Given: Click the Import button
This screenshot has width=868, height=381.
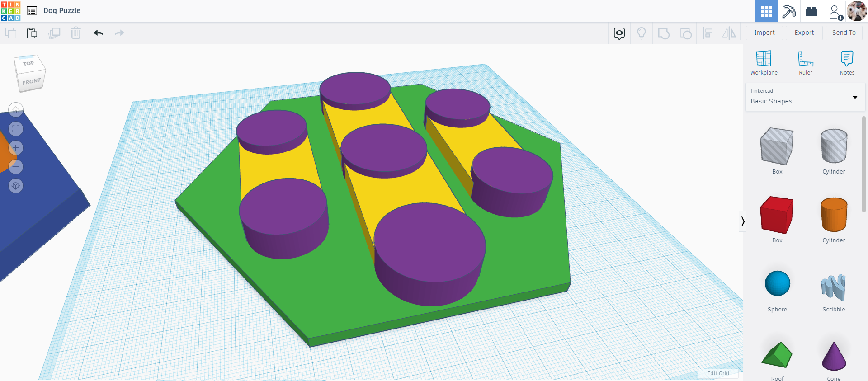Looking at the screenshot, I should pyautogui.click(x=764, y=33).
